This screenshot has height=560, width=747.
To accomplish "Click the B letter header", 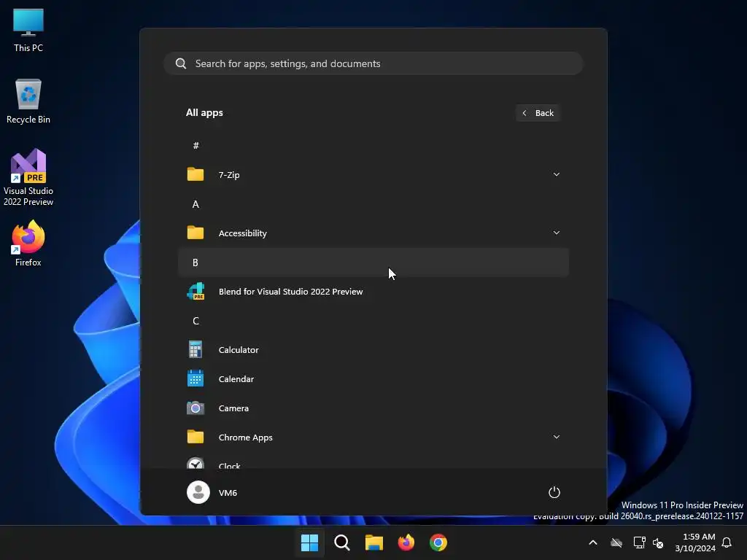I will coord(373,262).
